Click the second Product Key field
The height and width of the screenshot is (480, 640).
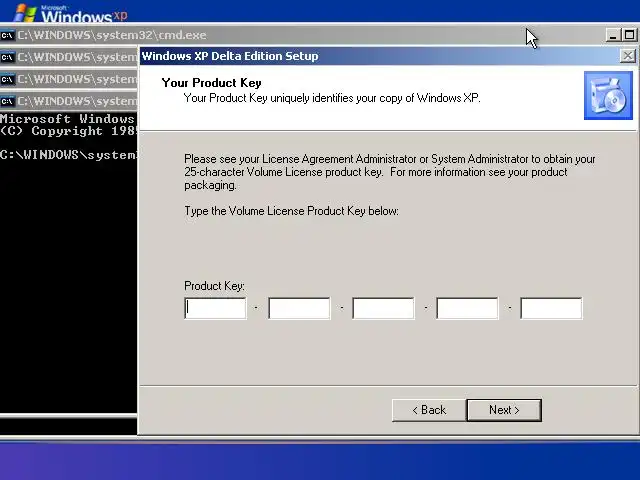[299, 308]
